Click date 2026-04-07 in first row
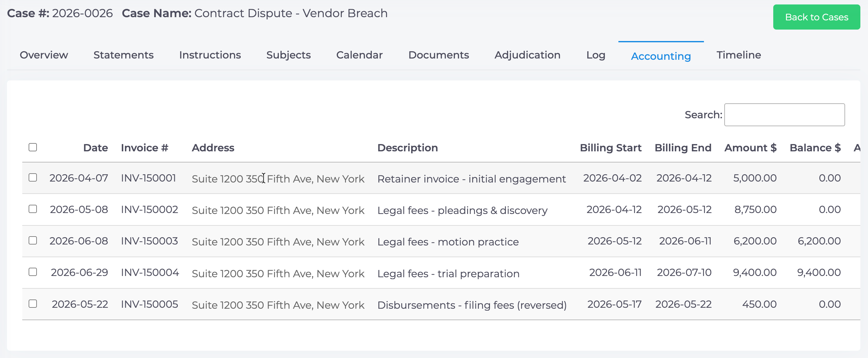Screen dimensions: 868x358 [79, 178]
